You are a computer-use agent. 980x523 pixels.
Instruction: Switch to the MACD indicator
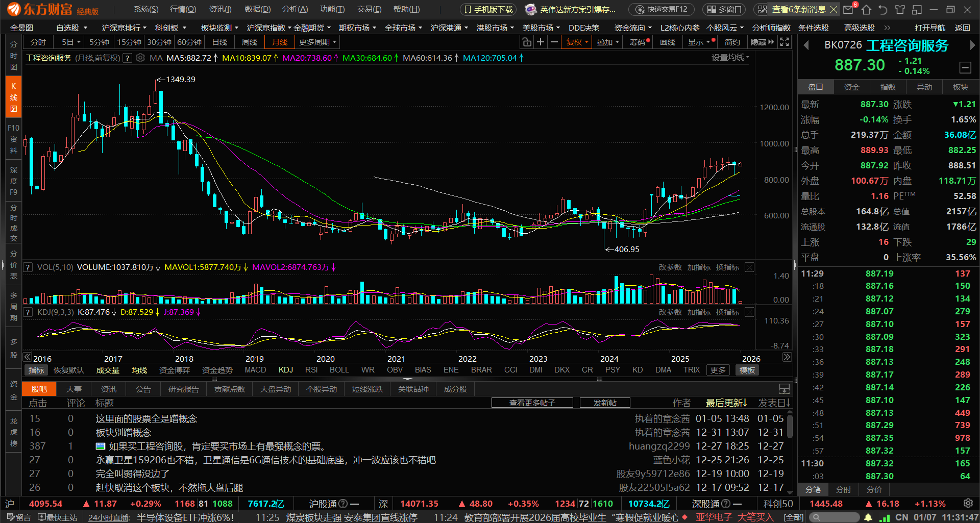[x=255, y=370]
